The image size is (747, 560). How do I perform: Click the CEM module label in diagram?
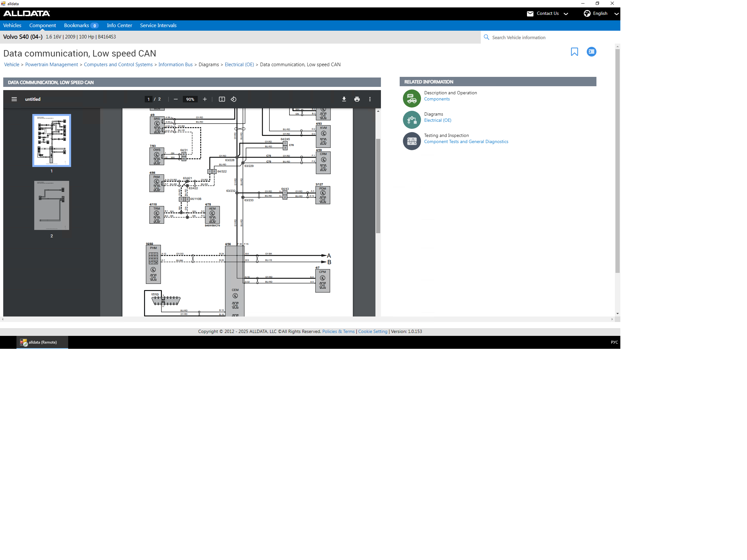coord(235,290)
